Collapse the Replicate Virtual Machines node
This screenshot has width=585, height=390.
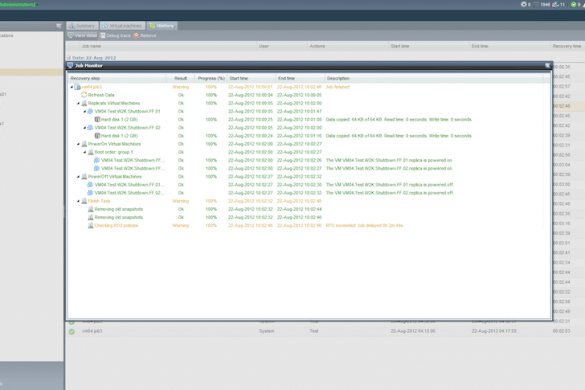[x=78, y=103]
